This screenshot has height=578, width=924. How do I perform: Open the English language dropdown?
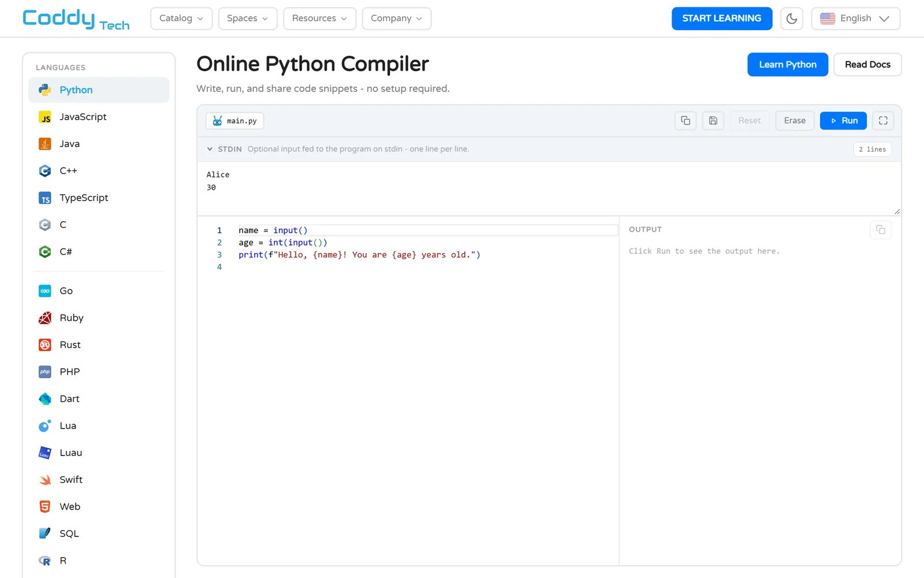[855, 18]
